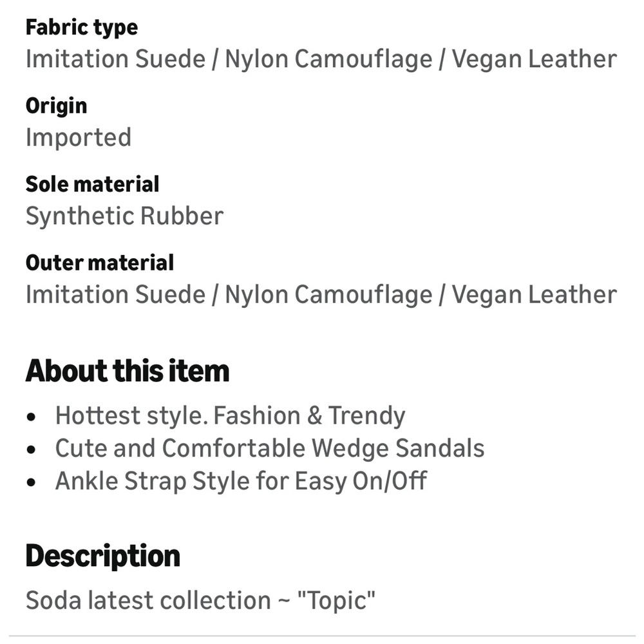Click the Sole material label
The width and height of the screenshot is (644, 644).
tap(92, 184)
